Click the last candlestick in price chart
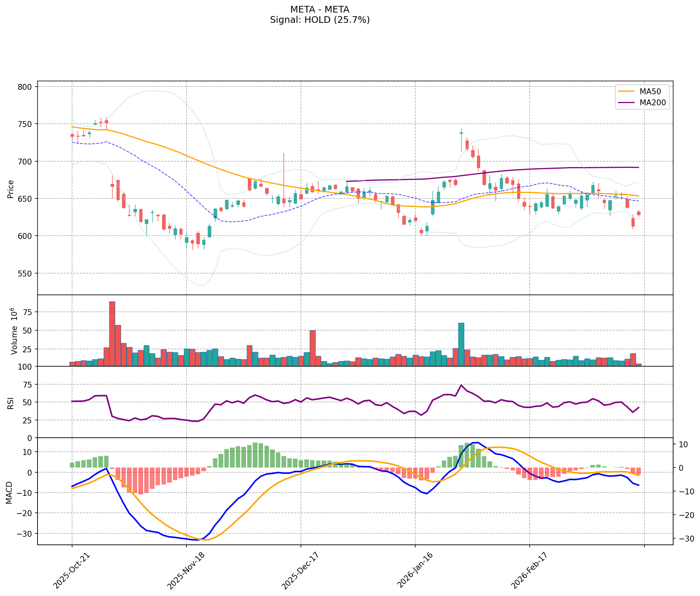 [x=639, y=213]
